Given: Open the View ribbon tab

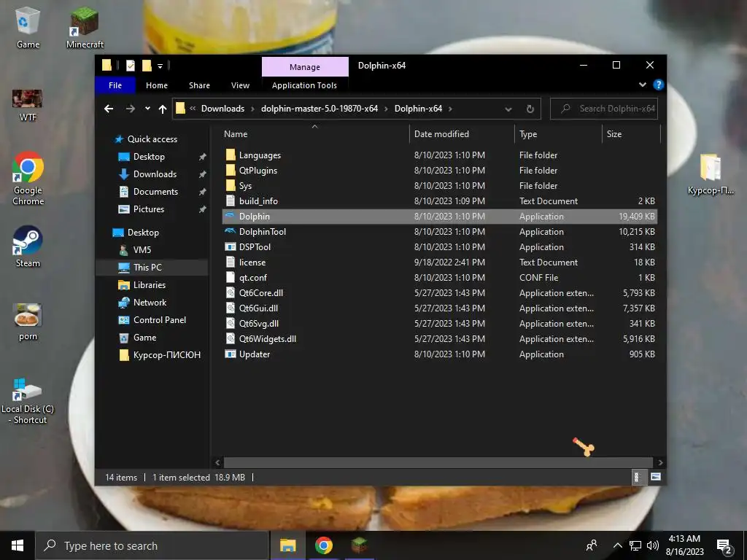Looking at the screenshot, I should click(x=240, y=85).
